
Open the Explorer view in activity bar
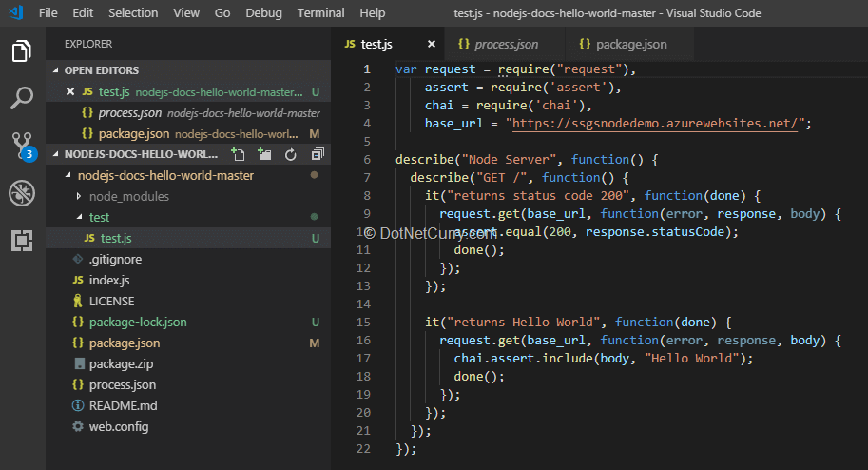coord(22,51)
